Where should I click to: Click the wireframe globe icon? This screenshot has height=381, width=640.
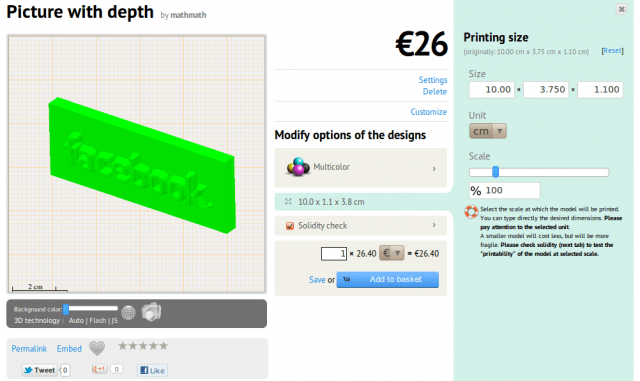[x=128, y=313]
